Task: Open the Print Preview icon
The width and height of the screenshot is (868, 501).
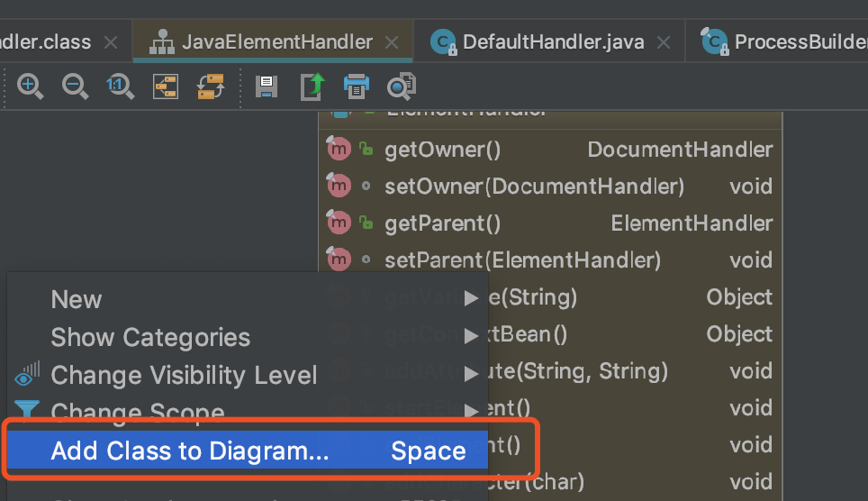Action: [401, 87]
